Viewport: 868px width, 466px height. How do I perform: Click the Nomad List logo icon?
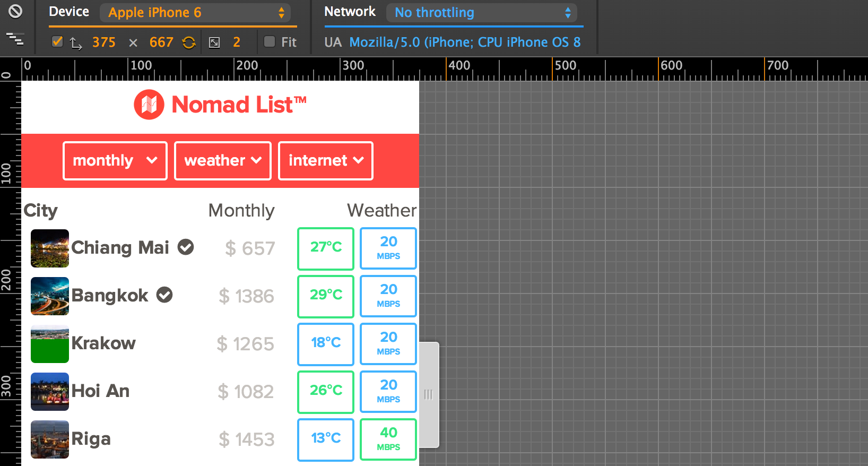tap(149, 105)
